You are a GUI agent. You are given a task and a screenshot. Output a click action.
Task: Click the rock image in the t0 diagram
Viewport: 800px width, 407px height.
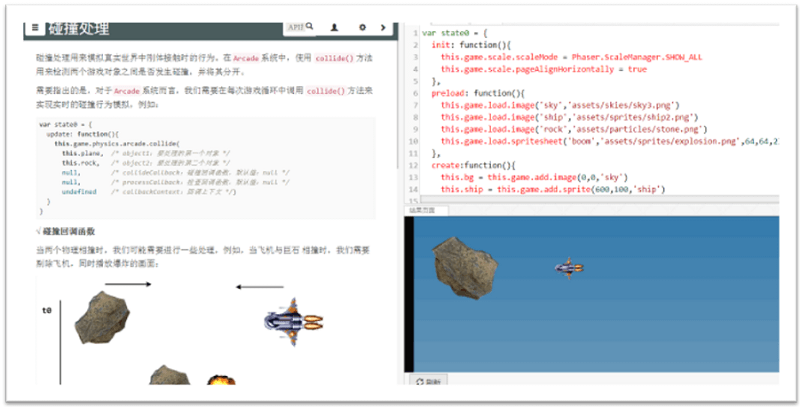pyautogui.click(x=102, y=317)
